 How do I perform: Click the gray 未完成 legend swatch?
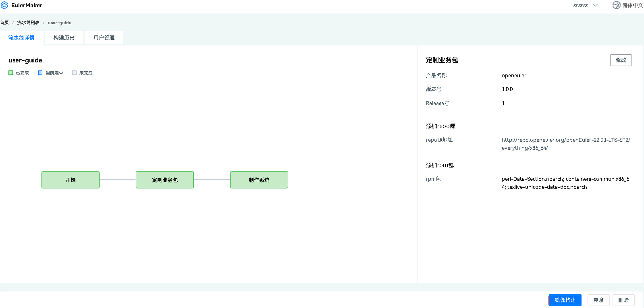point(74,73)
